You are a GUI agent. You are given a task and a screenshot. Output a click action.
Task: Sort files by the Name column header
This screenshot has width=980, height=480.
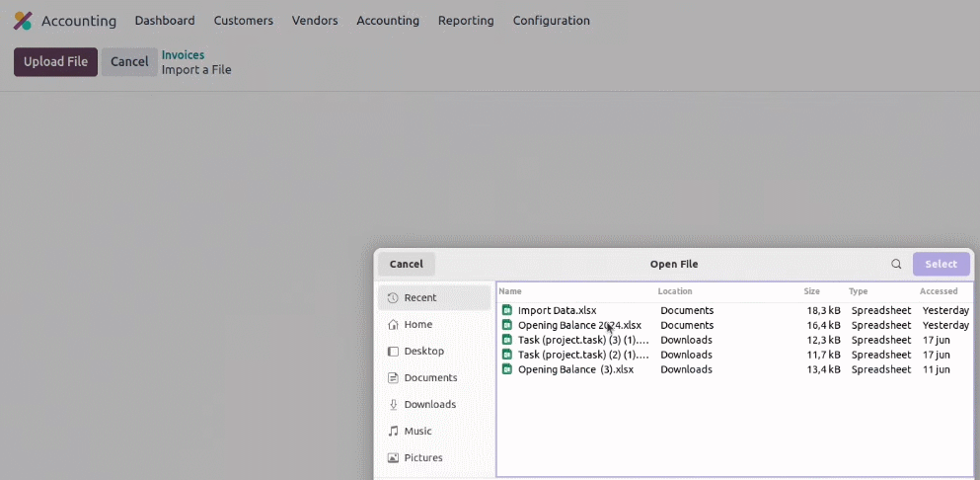pos(510,291)
